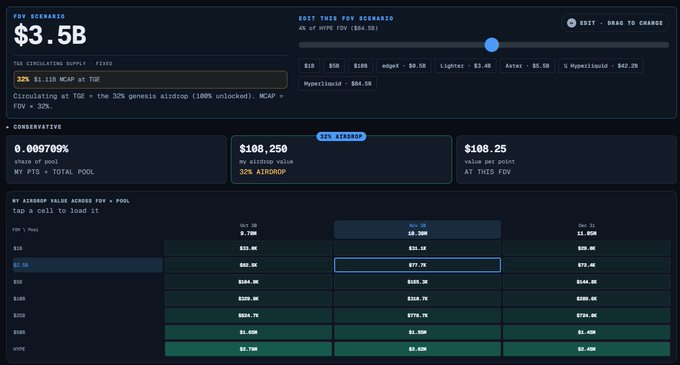
Task: Choose the edgeX $0.5B preset
Action: tap(404, 66)
